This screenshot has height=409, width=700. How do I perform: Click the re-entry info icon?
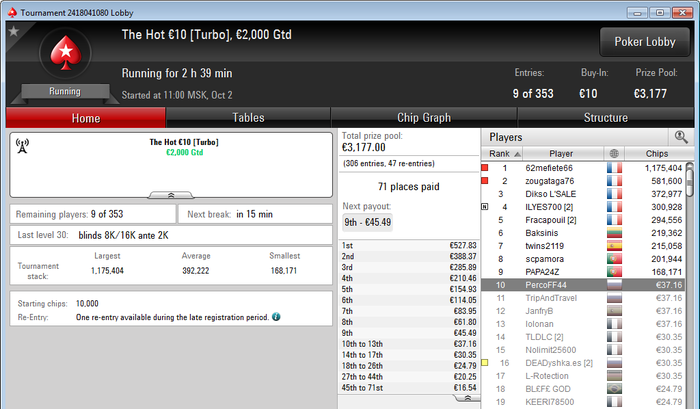tap(276, 317)
